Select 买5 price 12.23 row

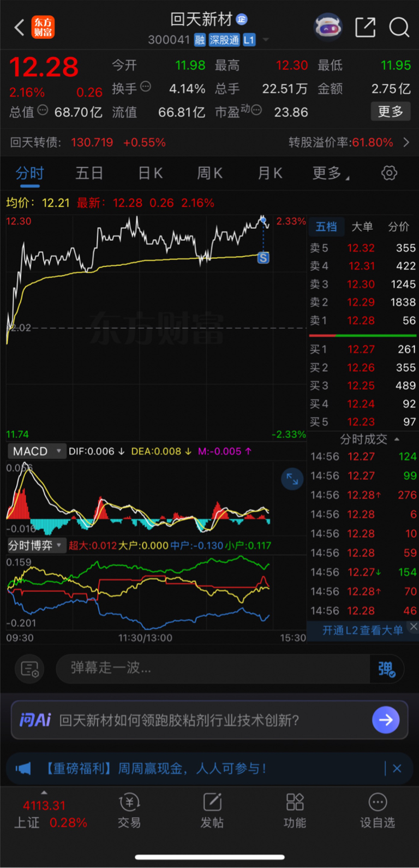363,422
